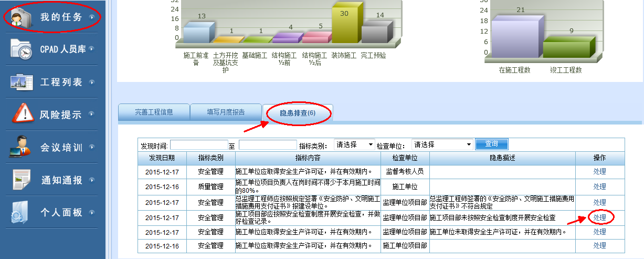
Task: Open the 检查单位 dropdown
Action: click(442, 144)
